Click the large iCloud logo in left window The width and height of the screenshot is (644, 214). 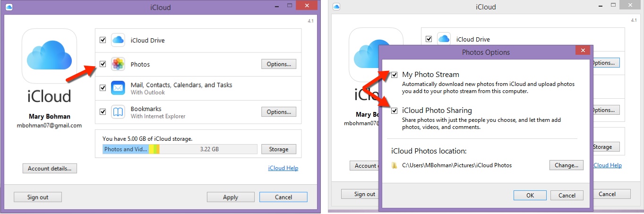[x=49, y=55]
